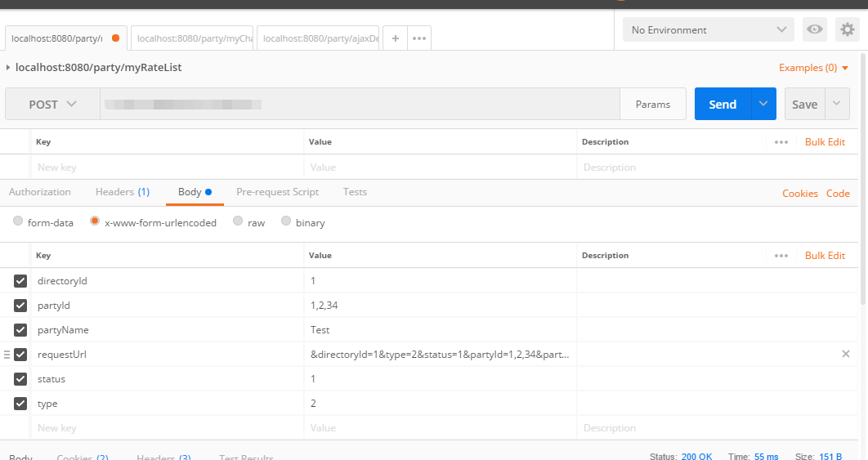Expand the Send button dropdown arrow
The height and width of the screenshot is (460, 868).
tap(763, 104)
